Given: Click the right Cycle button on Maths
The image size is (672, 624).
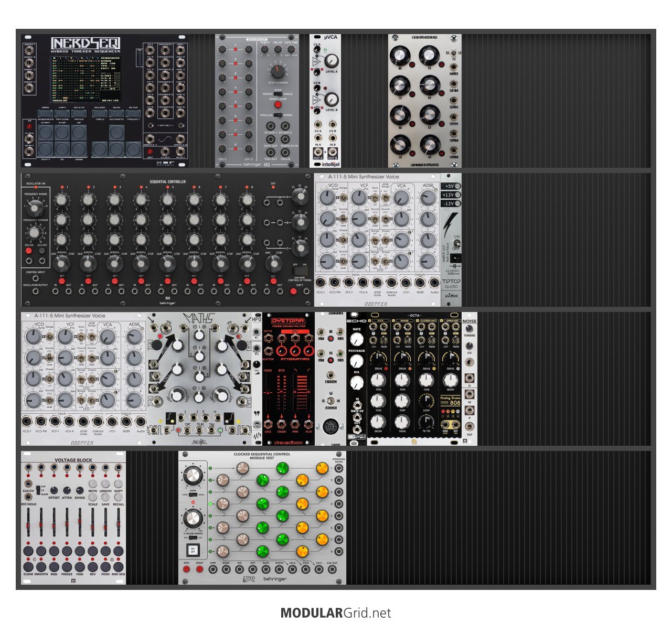Looking at the screenshot, I should coord(242,345).
